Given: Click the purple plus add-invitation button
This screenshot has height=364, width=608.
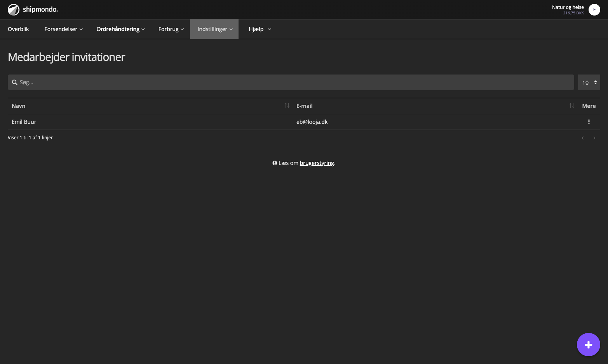Looking at the screenshot, I should point(588,345).
